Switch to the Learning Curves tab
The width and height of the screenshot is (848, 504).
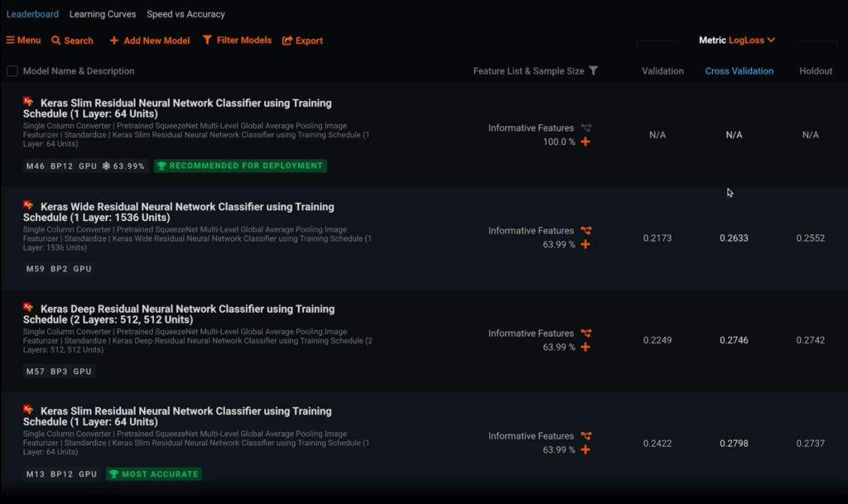click(x=103, y=14)
